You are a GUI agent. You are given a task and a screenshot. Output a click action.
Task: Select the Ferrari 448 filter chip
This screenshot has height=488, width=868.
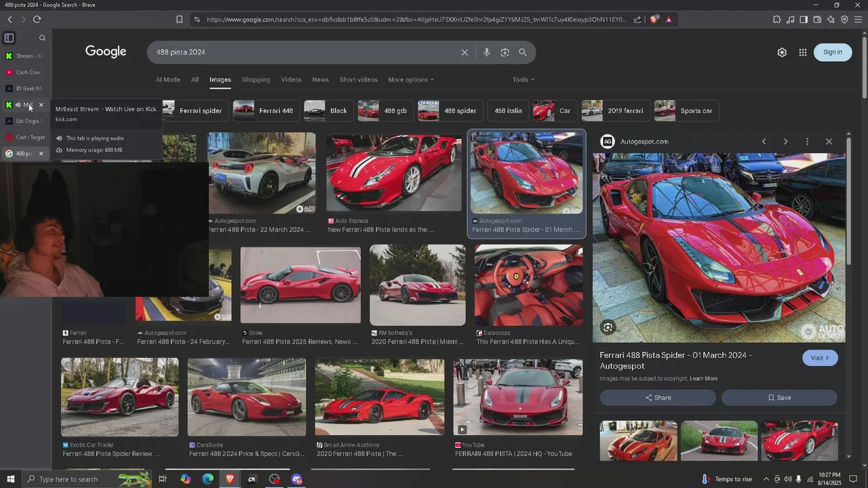coord(265,110)
